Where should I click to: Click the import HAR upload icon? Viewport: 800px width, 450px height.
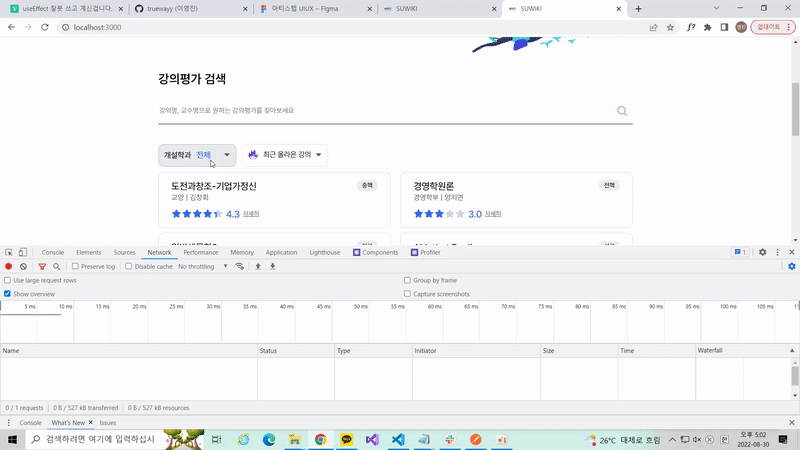pos(258,266)
